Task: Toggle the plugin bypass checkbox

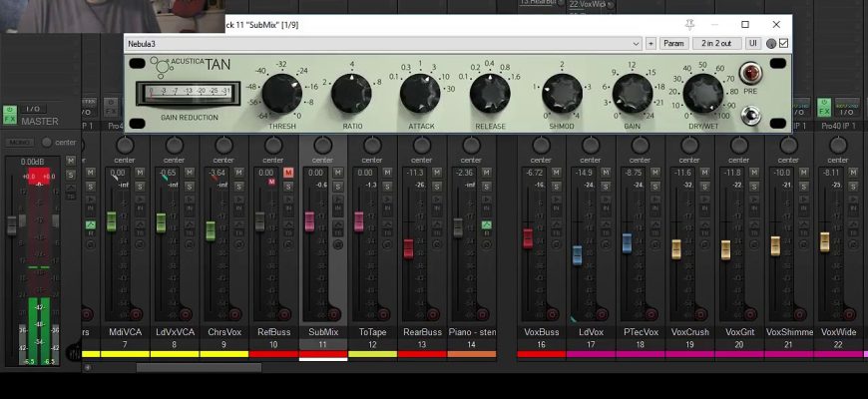Action: (783, 43)
